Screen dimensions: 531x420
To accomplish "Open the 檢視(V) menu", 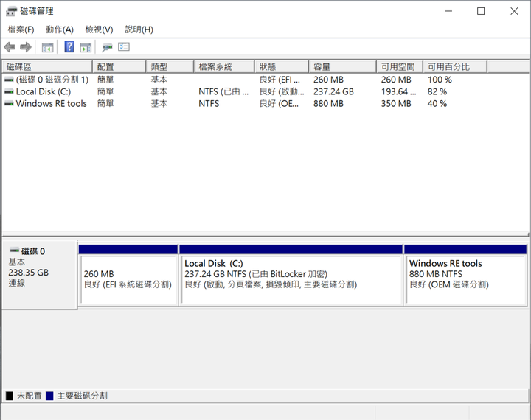I will (x=99, y=29).
